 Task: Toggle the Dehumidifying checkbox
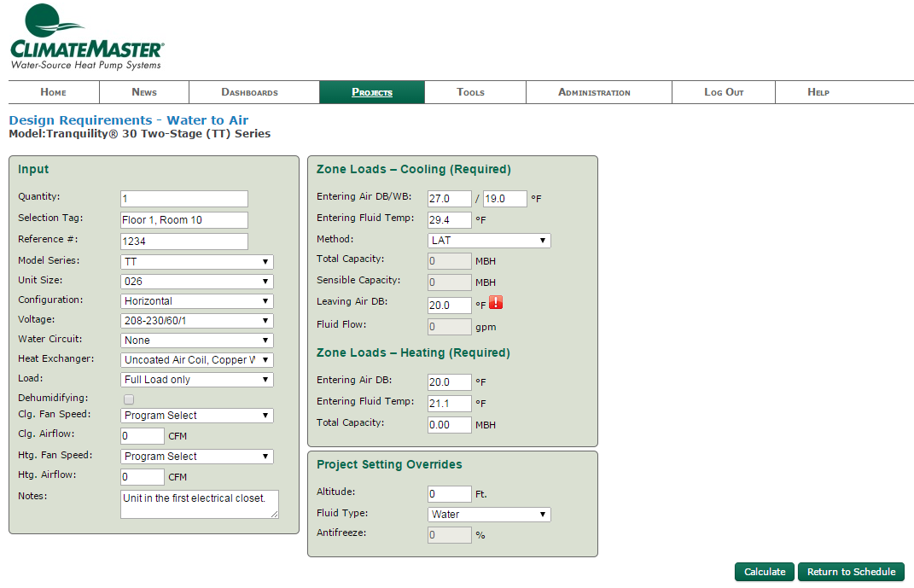pos(129,399)
